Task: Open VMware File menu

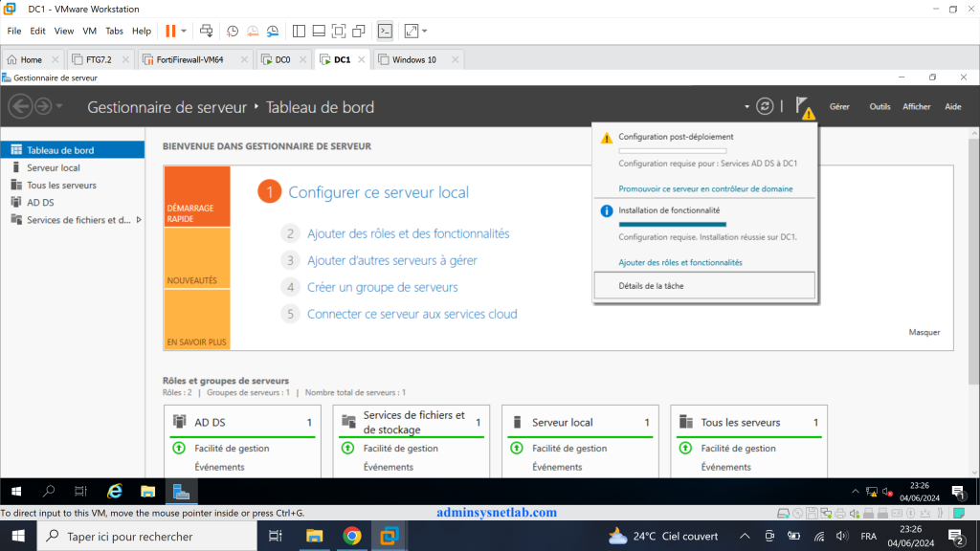Action: (x=13, y=31)
